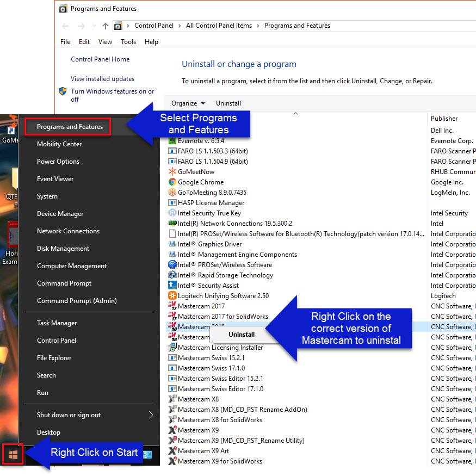Image resolution: width=476 pixels, height=476 pixels.
Task: Open the View installed updates link
Action: click(x=103, y=79)
